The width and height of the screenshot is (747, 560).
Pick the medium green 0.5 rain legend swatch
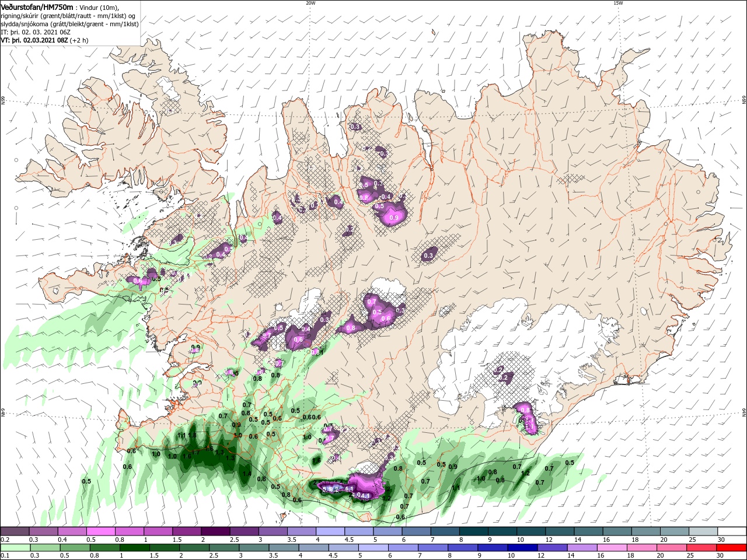coord(74,548)
